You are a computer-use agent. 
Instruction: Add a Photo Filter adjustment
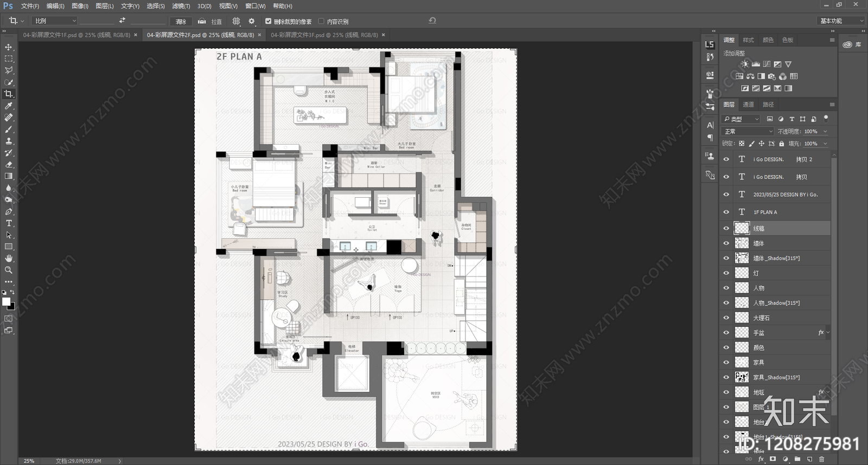[772, 76]
